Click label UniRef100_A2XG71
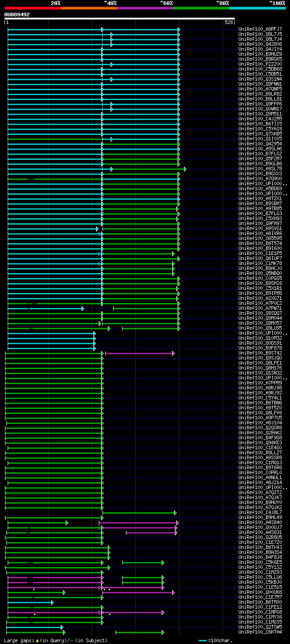 (x=261, y=298)
